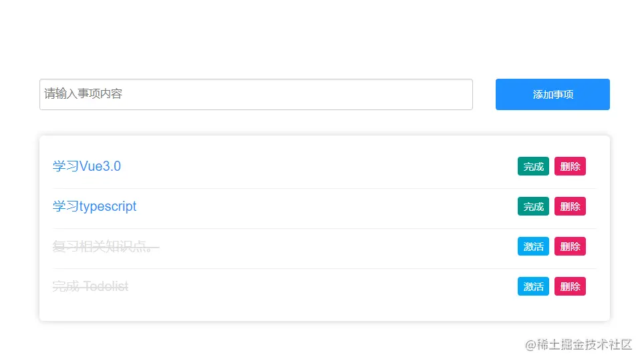Delete the 学习Vue3.0 item with 删除

pos(570,166)
